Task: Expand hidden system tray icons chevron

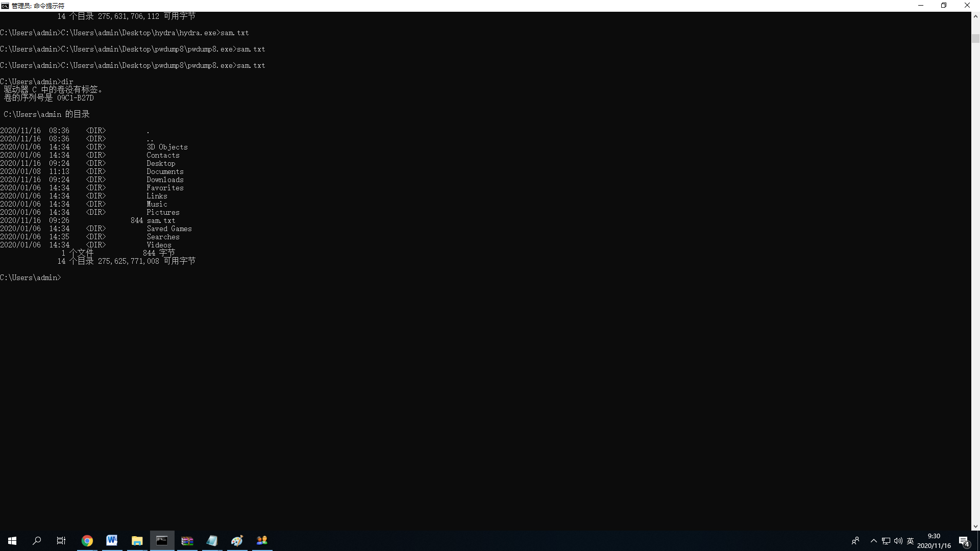Action: tap(874, 541)
